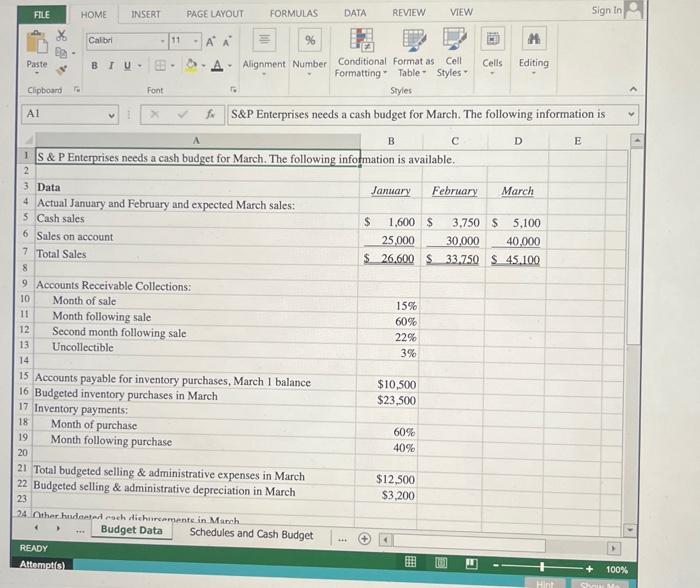Click the Select All corner triangle

[x=28, y=140]
